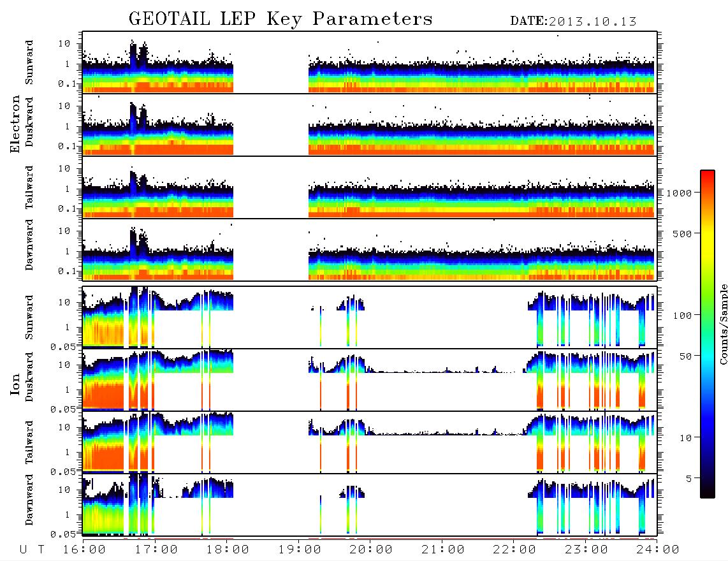Click the 'Electron' group axis label
The height and width of the screenshot is (561, 728).
coord(15,124)
